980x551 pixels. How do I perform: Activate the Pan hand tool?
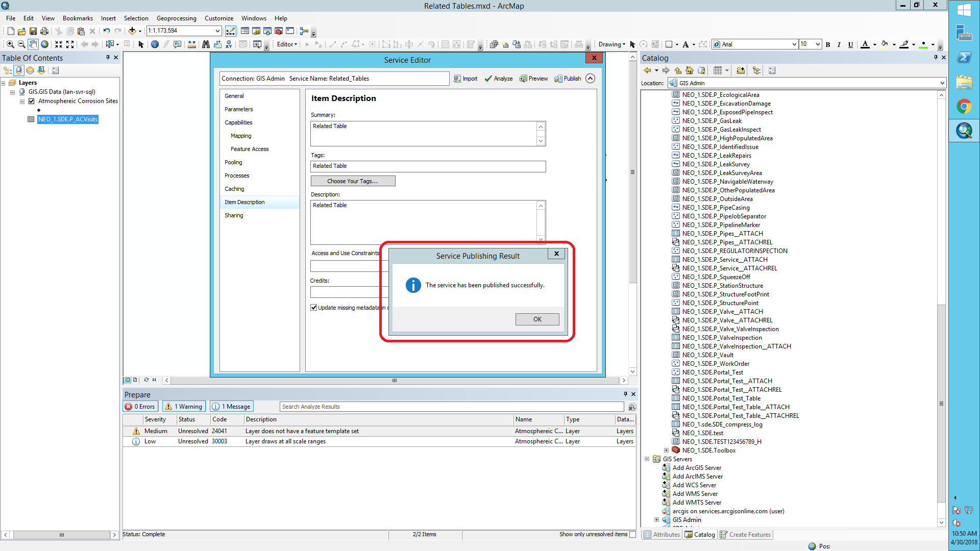(33, 44)
